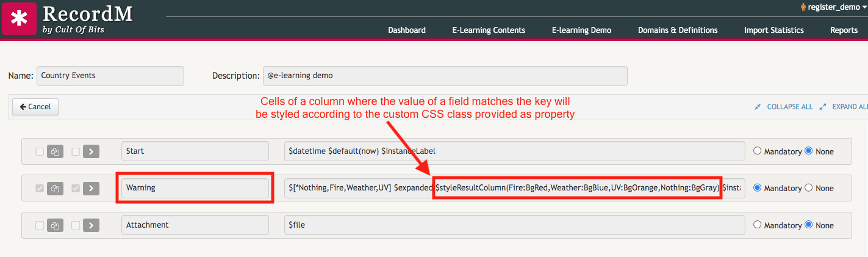
Task: Set Start field to Mandatory
Action: (x=758, y=151)
